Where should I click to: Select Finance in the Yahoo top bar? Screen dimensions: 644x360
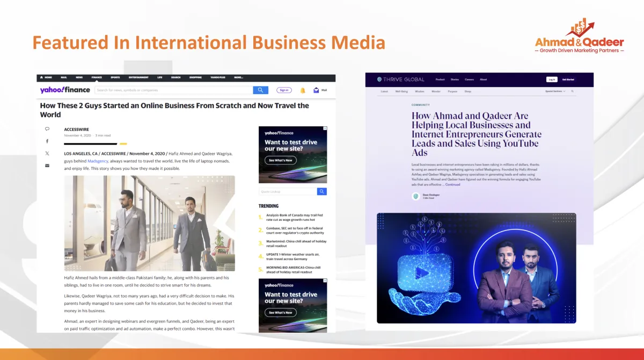(97, 77)
